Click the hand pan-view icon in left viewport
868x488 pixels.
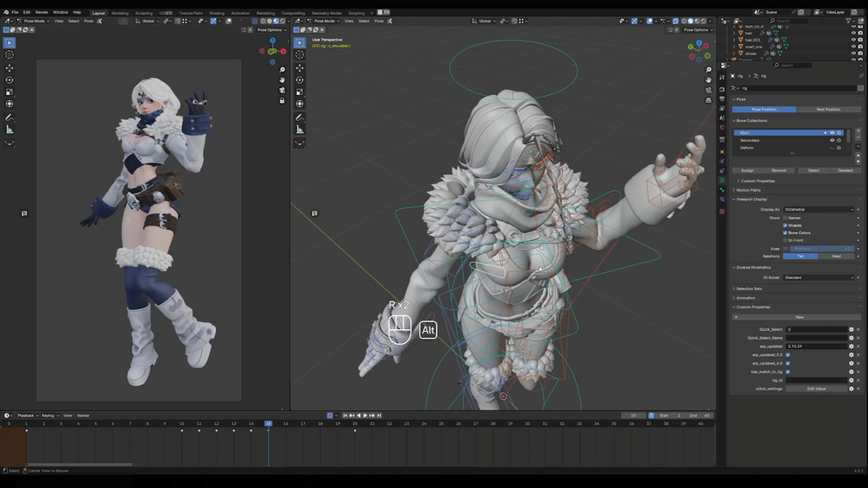[282, 79]
